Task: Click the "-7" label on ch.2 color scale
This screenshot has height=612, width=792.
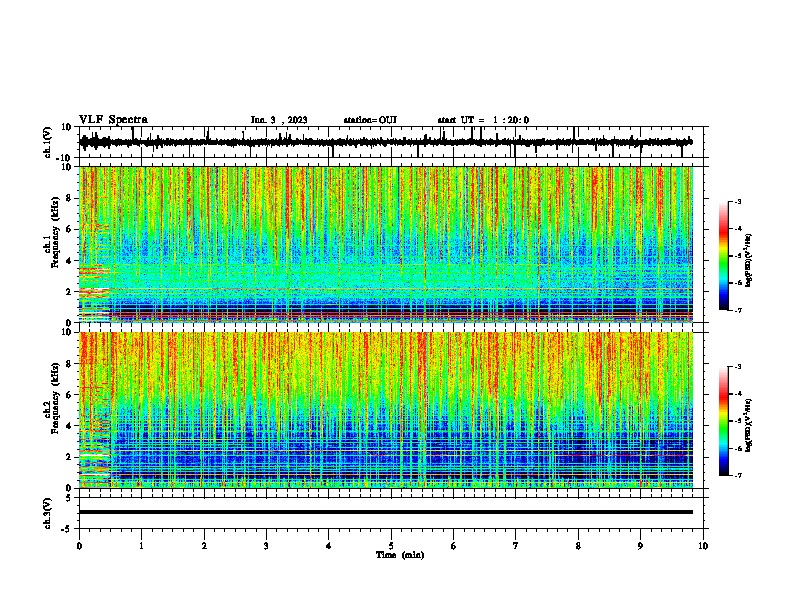Action: [x=737, y=475]
